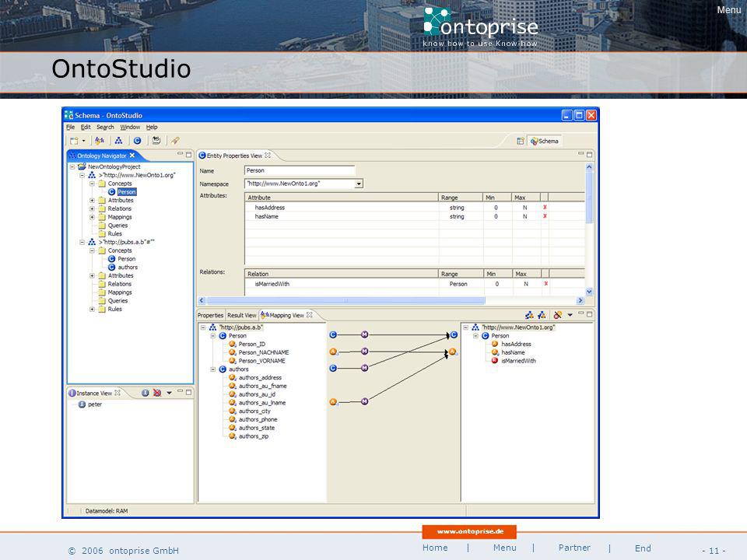Select the Schema perspective button

pyautogui.click(x=545, y=141)
